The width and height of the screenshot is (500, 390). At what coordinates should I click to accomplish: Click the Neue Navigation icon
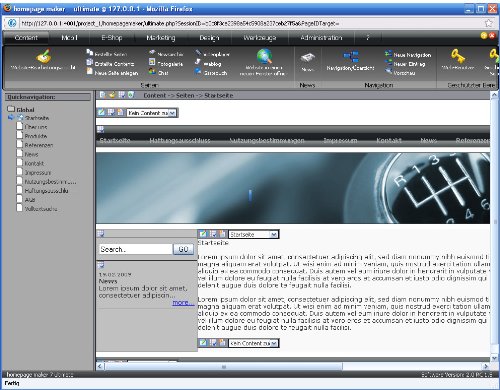coord(388,54)
